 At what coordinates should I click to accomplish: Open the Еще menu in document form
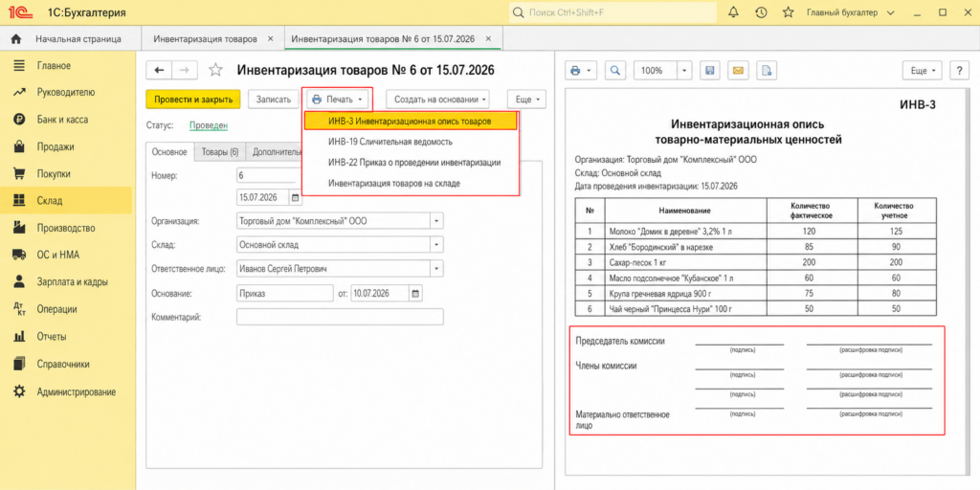tap(527, 100)
